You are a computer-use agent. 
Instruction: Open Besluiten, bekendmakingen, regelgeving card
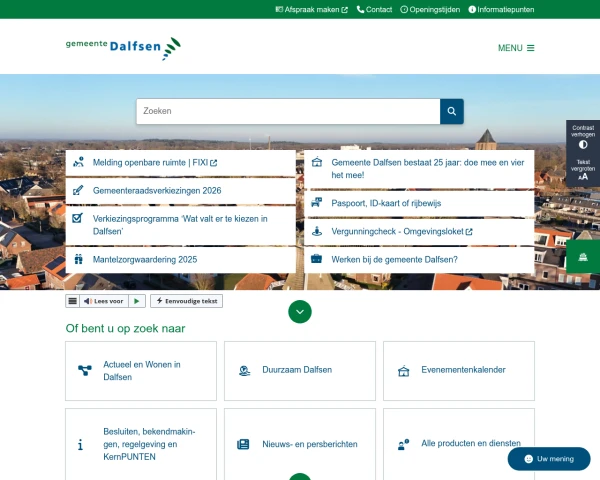point(141,444)
